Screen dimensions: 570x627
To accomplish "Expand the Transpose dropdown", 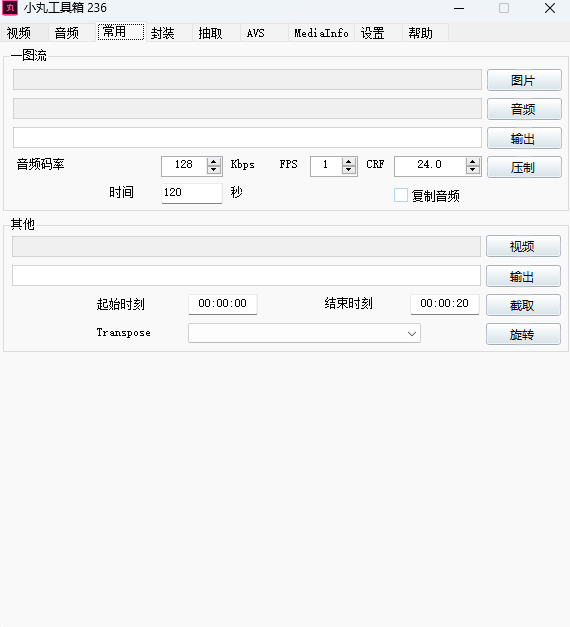I will click(x=412, y=333).
